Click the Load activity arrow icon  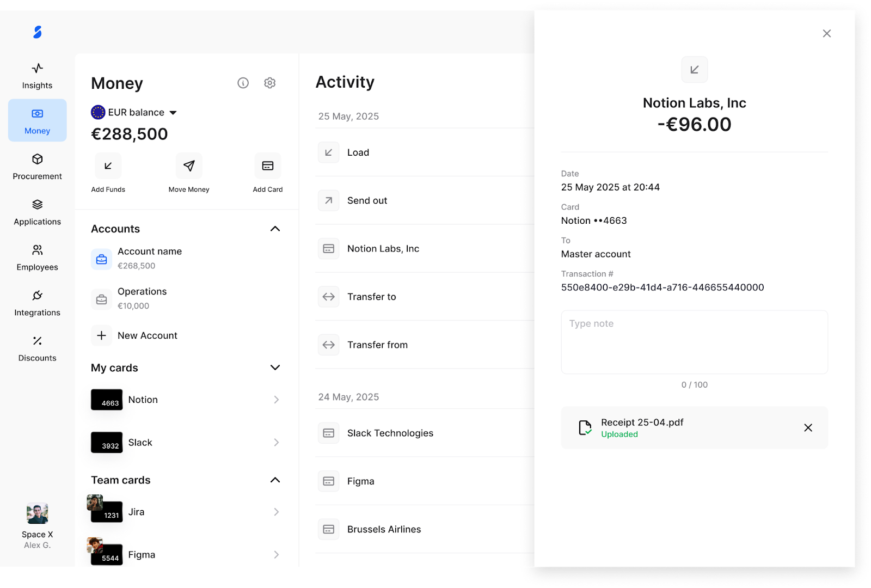[x=329, y=152]
